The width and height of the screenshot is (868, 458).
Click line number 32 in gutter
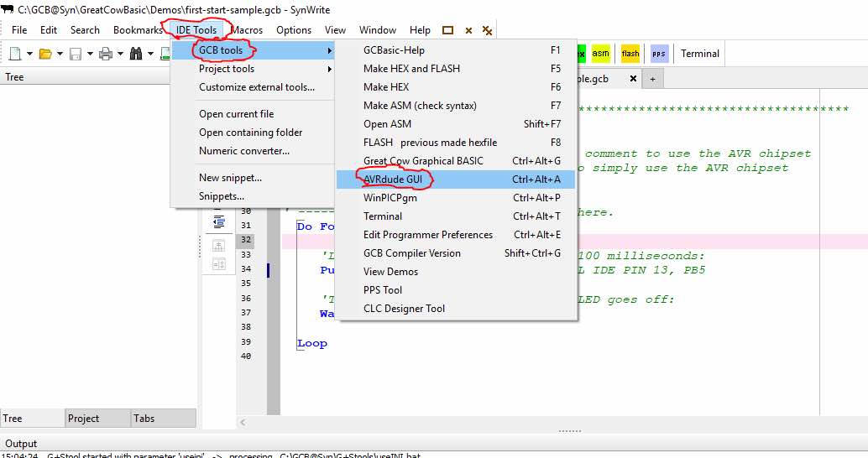246,240
